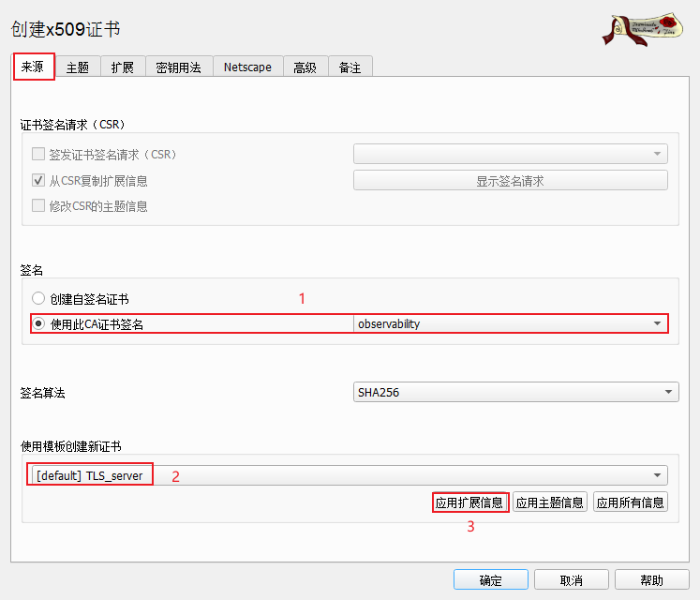Switch to the 来源 tab
700x600 pixels.
pyautogui.click(x=33, y=67)
